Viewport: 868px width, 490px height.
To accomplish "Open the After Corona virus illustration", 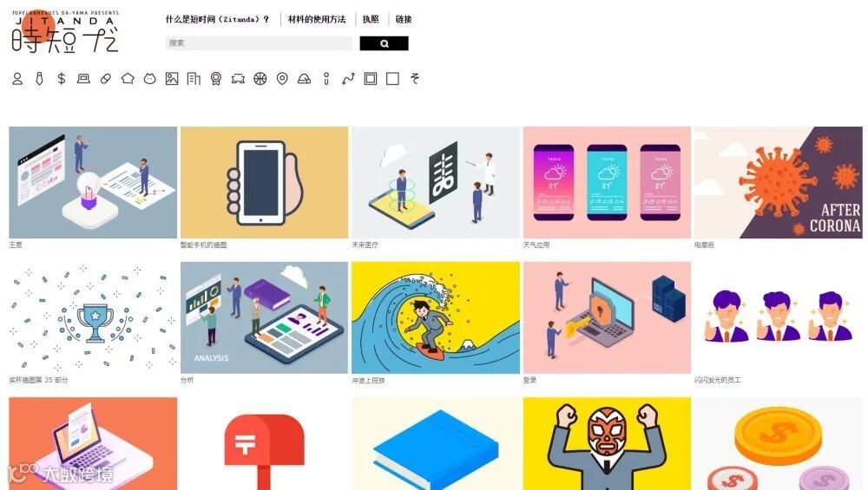I will point(779,182).
